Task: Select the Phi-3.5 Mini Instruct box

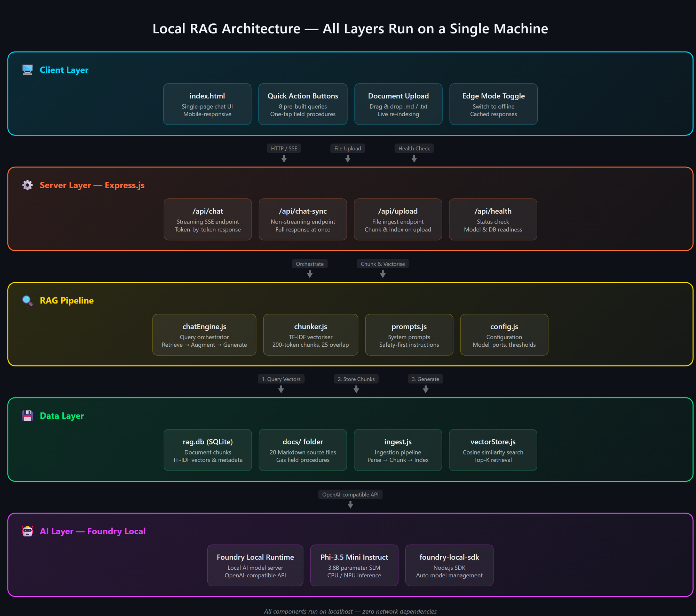Action: [x=354, y=565]
